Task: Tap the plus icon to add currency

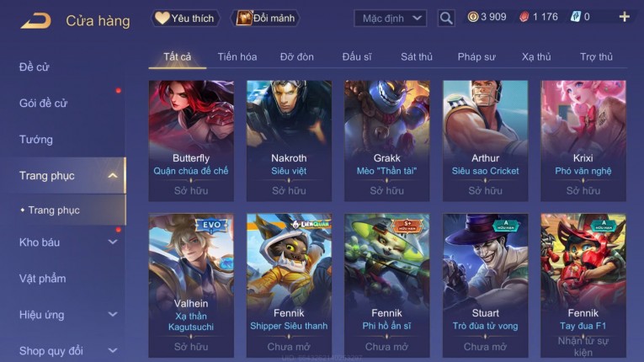Action: click(x=625, y=17)
